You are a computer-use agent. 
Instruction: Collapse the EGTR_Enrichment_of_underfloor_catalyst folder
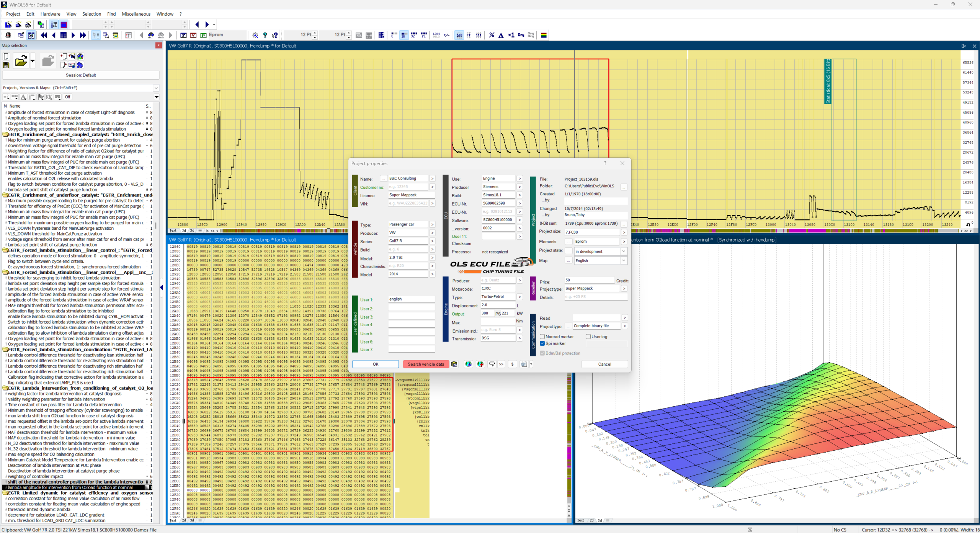5,195
